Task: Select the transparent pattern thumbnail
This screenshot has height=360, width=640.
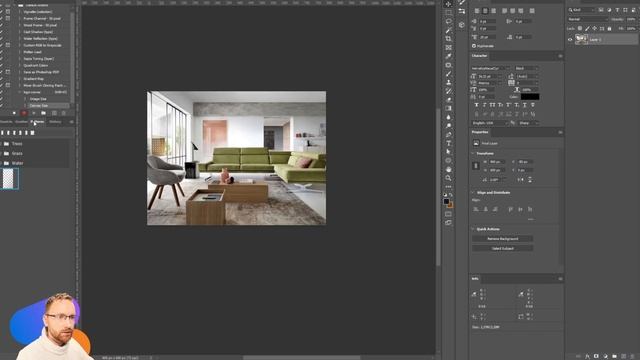Action: pos(8,179)
